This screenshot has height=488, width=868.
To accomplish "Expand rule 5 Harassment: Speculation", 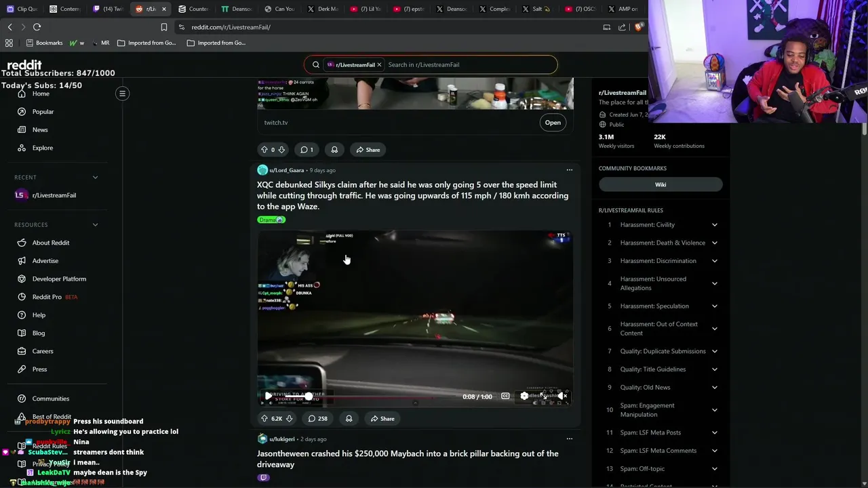I will [x=714, y=306].
